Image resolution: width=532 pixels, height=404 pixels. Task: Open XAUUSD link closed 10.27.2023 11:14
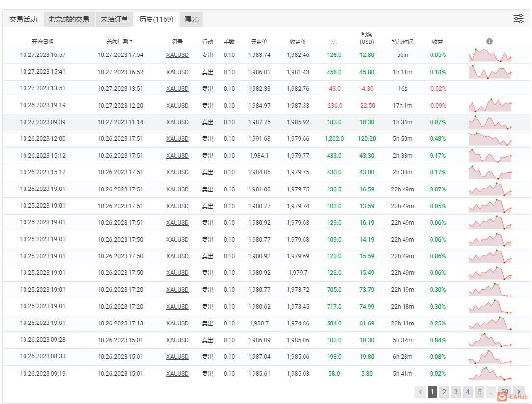(177, 122)
